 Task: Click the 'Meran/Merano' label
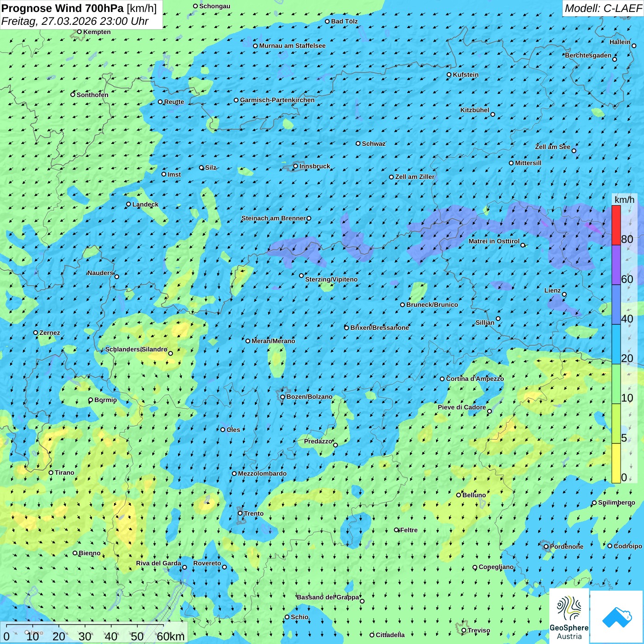(273, 341)
